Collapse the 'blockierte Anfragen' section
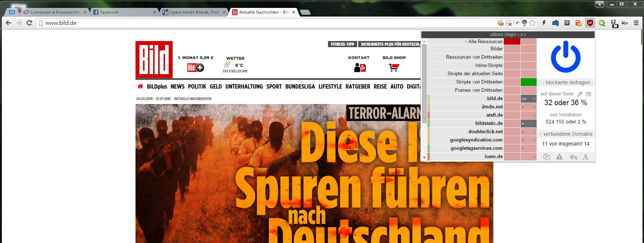The height and width of the screenshot is (243, 644). (x=566, y=82)
